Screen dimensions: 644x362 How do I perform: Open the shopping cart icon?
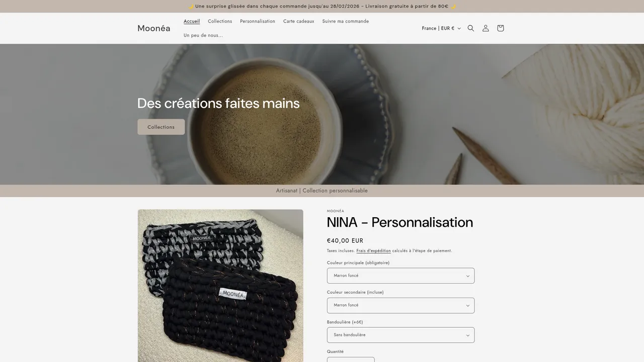tap(500, 28)
